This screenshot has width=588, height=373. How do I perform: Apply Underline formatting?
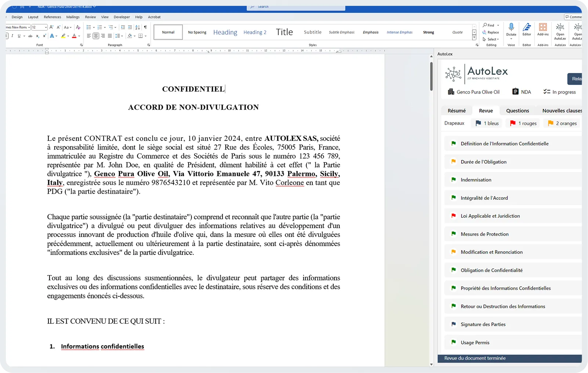19,36
